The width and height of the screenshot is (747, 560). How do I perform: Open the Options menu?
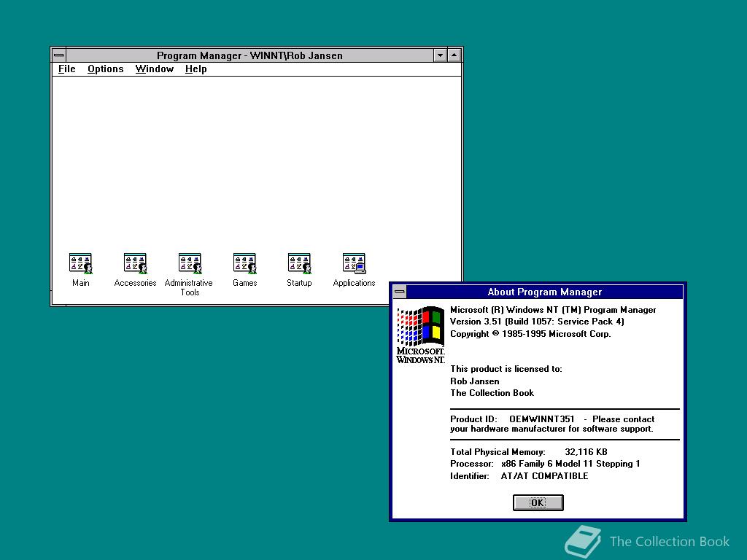105,69
